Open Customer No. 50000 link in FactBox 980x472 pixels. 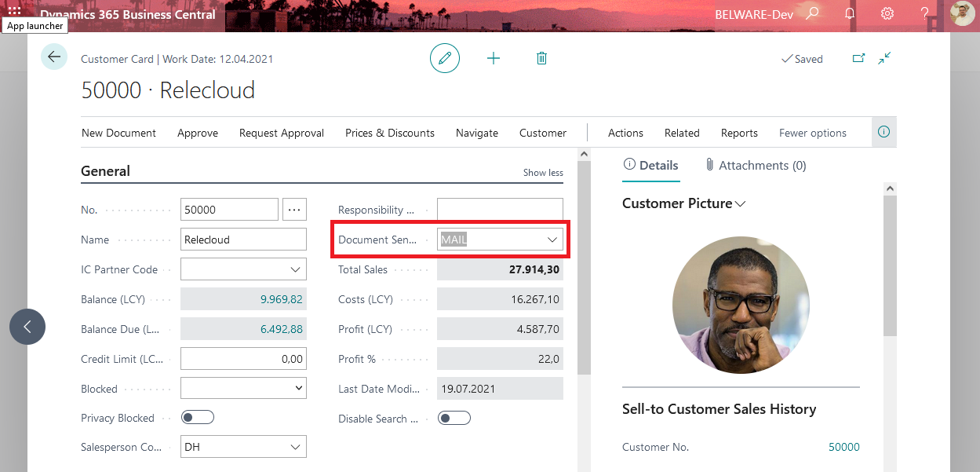pyautogui.click(x=844, y=447)
